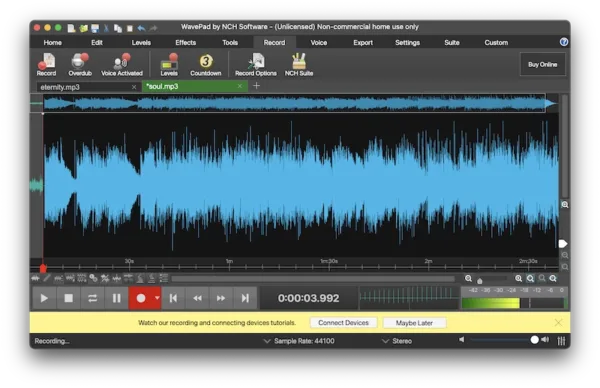This screenshot has height=388, width=600.
Task: Open the Settings tab
Action: coord(408,42)
